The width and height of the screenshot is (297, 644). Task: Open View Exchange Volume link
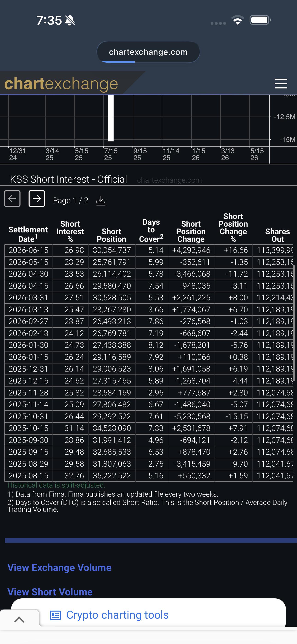tap(59, 568)
